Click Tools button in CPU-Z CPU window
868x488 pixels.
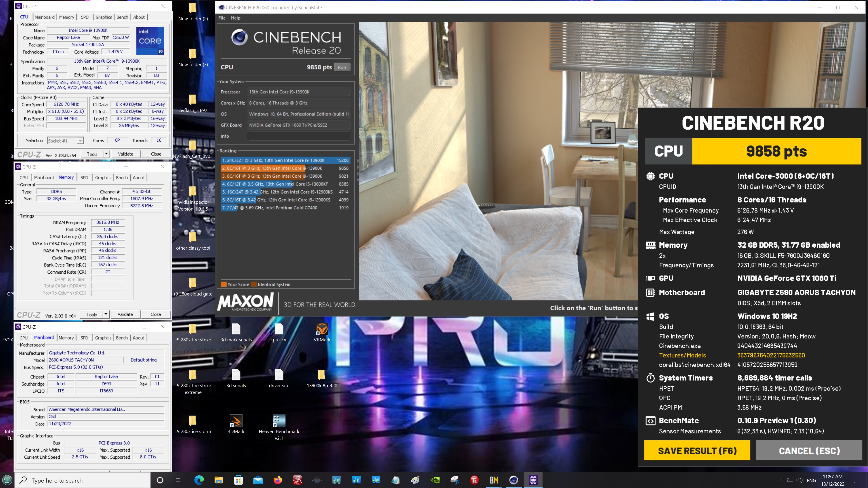[x=92, y=154]
